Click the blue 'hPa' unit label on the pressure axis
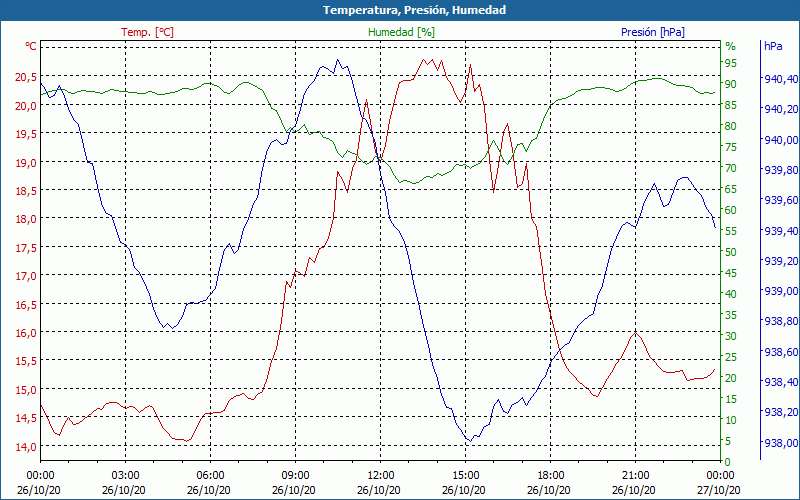 pyautogui.click(x=773, y=46)
